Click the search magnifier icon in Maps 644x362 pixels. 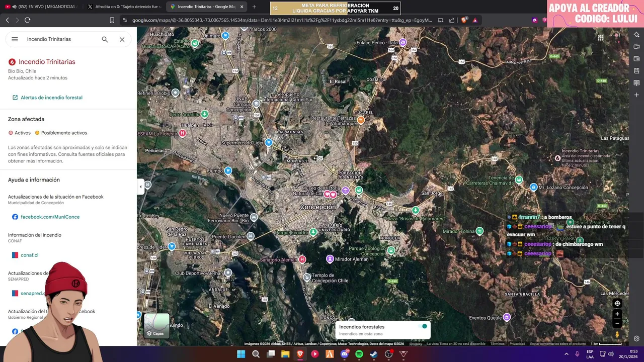pos(105,39)
